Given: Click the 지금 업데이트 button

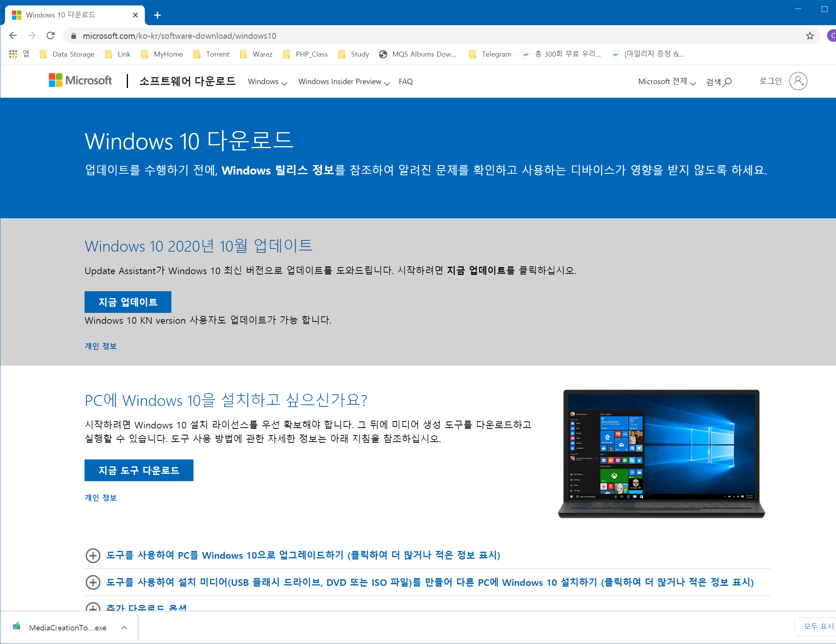Looking at the screenshot, I should click(x=128, y=302).
